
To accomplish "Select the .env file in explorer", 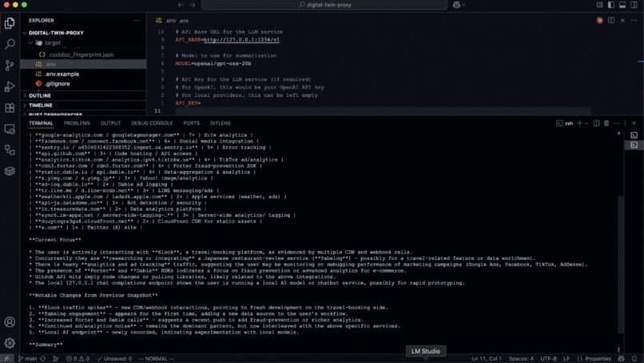I will [x=83, y=64].
